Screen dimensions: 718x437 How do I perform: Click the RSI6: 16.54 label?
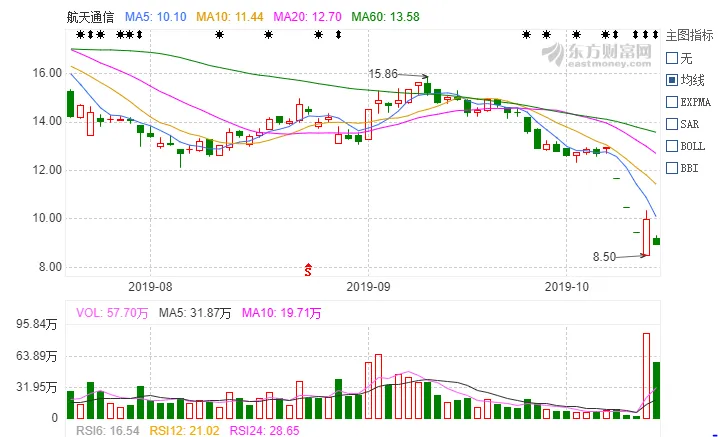(108, 431)
